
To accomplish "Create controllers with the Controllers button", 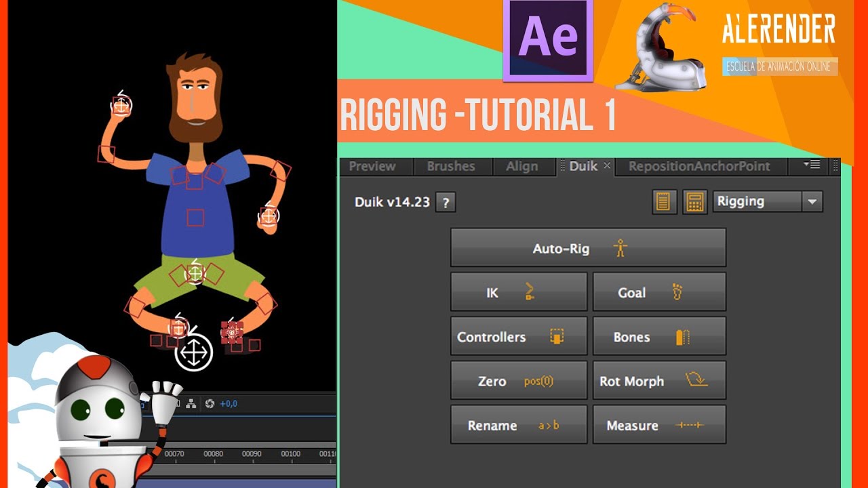I will pos(519,336).
